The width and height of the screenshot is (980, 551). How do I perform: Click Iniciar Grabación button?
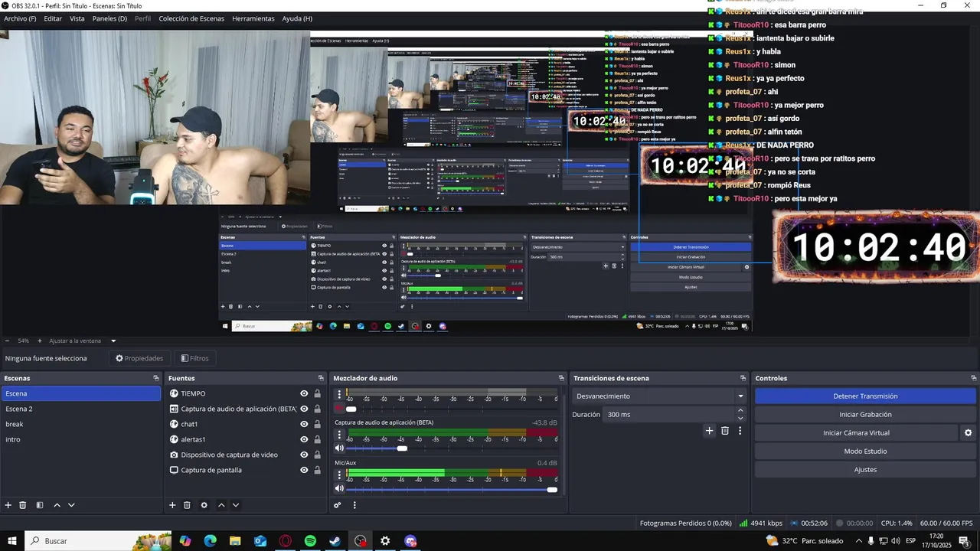coord(865,415)
